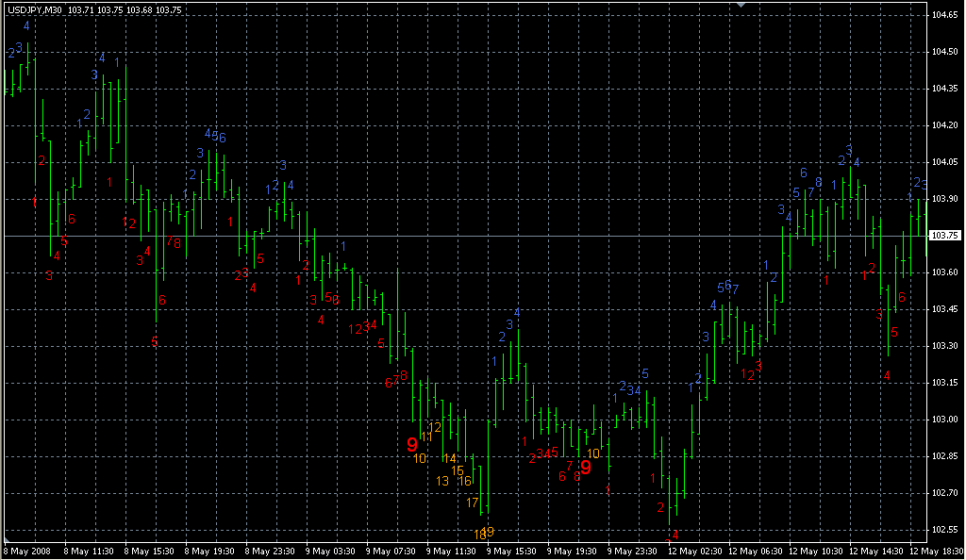Click the 104.65 price axis label
Image resolution: width=966 pixels, height=560 pixels.
point(944,16)
